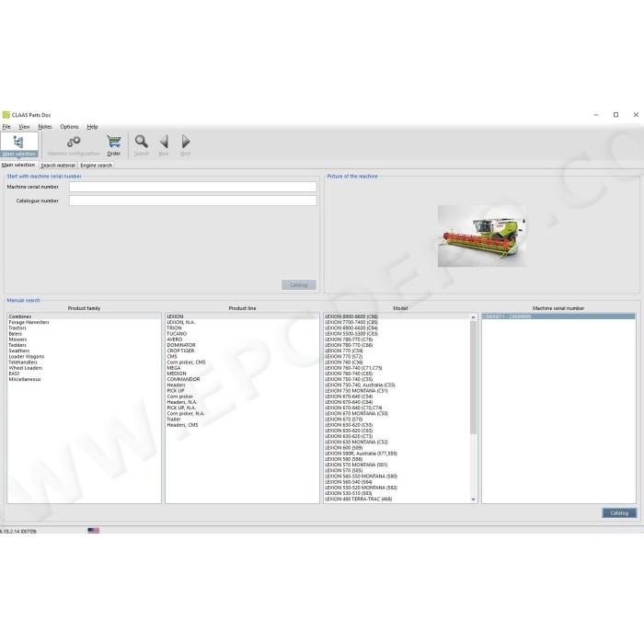
Task: Select TUCANO product line
Action: pyautogui.click(x=242, y=334)
